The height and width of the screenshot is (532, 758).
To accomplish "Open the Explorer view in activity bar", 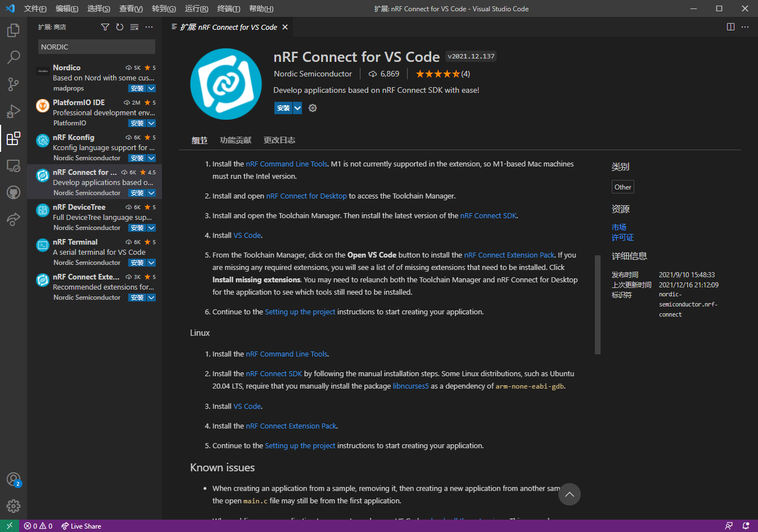I will pyautogui.click(x=13, y=30).
